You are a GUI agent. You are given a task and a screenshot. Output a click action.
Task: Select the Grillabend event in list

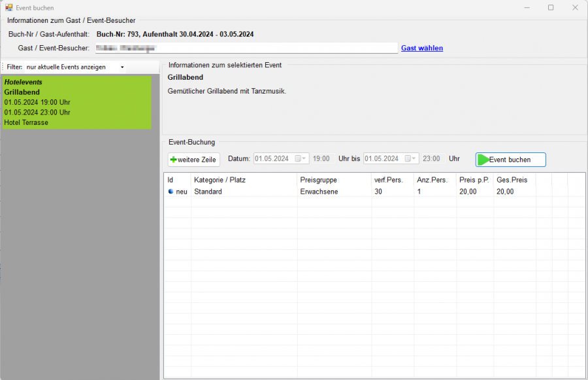click(x=76, y=102)
